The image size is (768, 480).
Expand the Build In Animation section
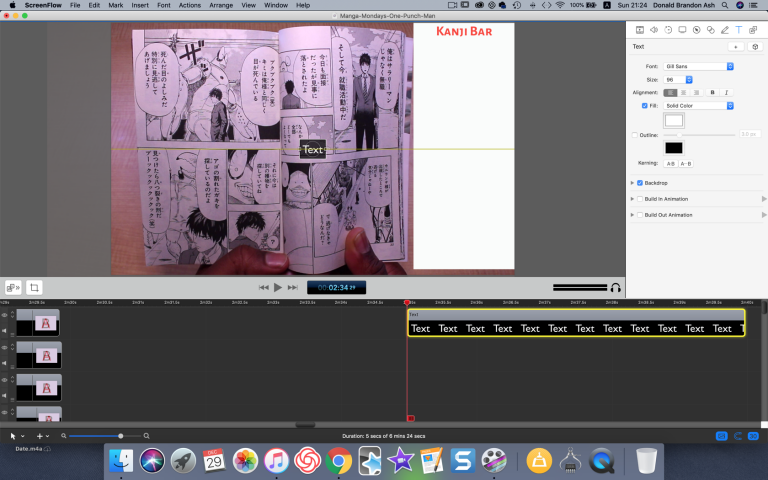pos(632,199)
